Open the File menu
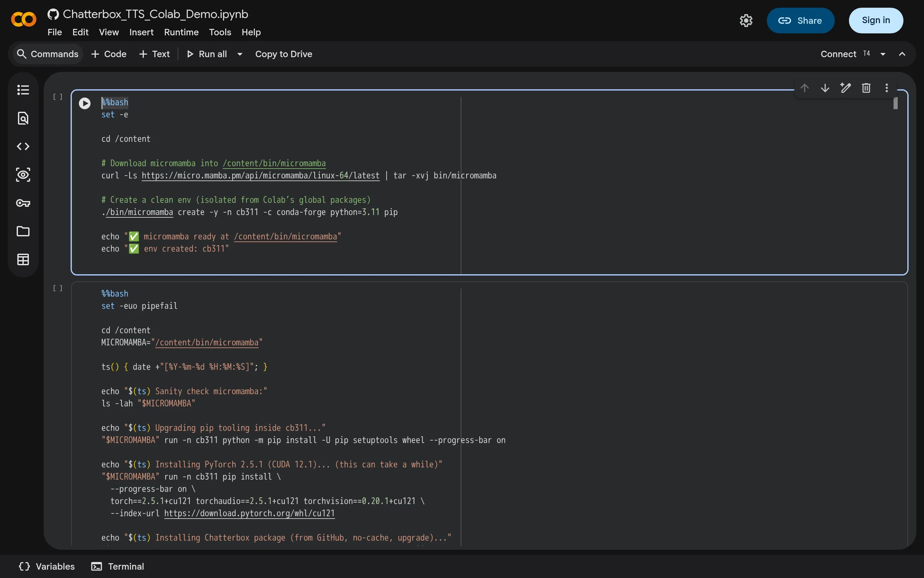 [x=55, y=32]
